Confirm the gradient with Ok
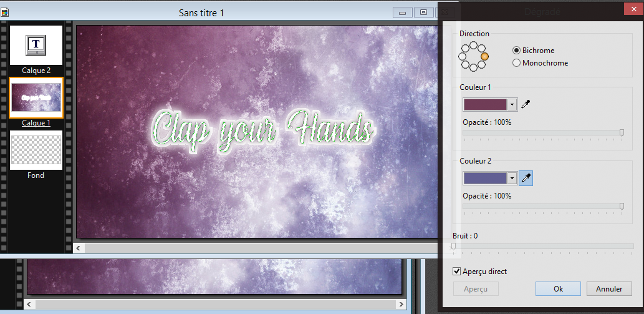 click(558, 289)
